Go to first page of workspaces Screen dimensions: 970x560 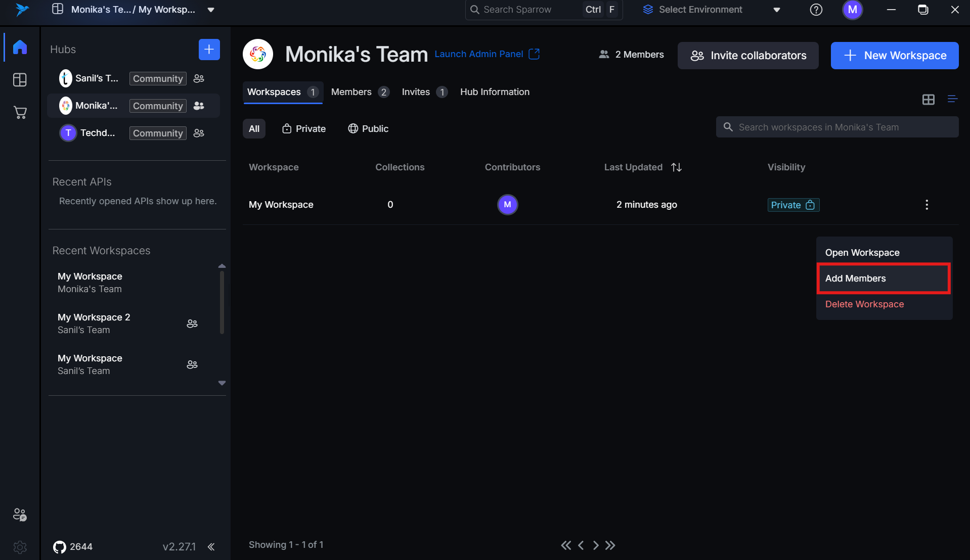tap(566, 545)
